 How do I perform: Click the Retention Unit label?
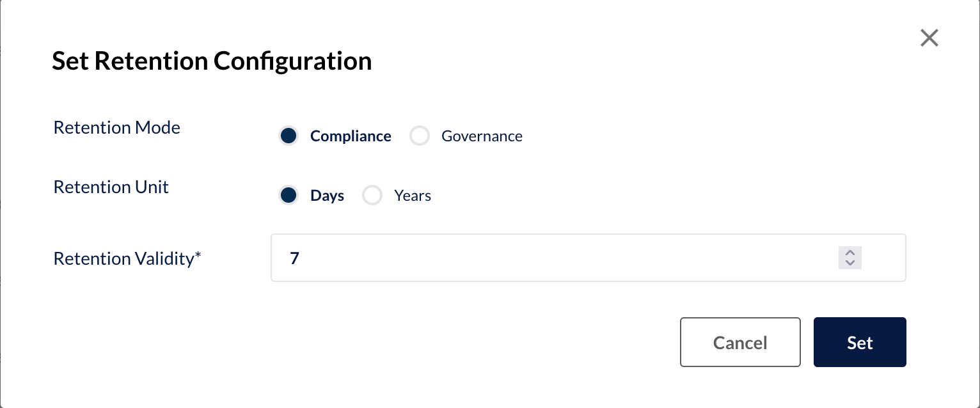111,187
